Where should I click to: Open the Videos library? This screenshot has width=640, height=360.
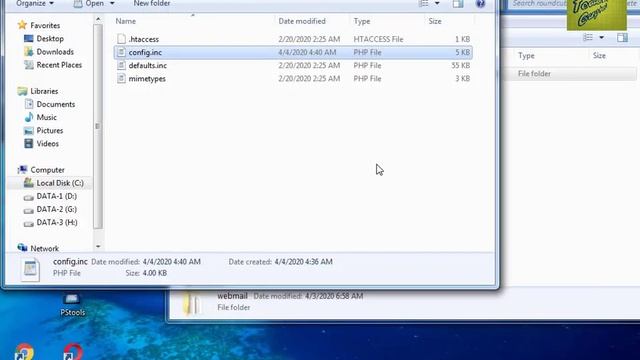(x=47, y=144)
